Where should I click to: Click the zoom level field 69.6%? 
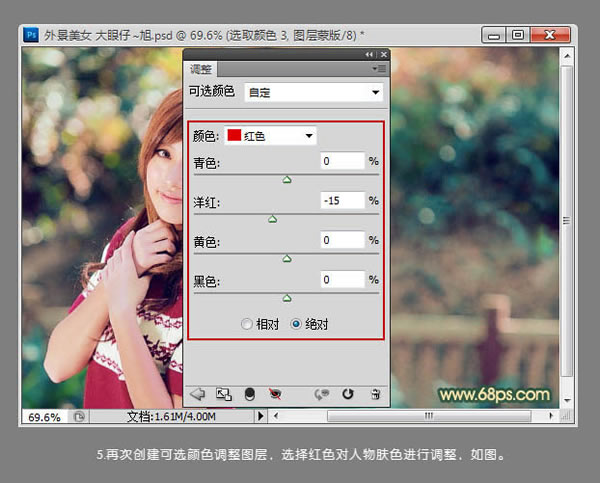tap(45, 417)
